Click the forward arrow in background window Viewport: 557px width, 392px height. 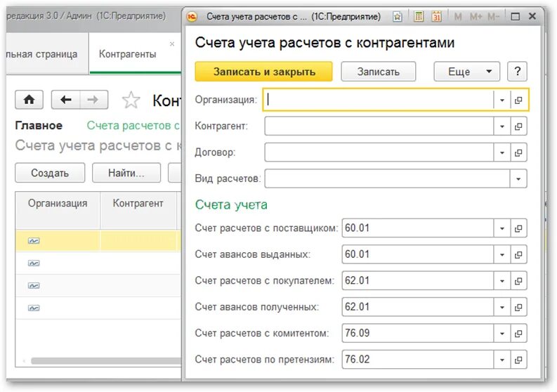[93, 100]
